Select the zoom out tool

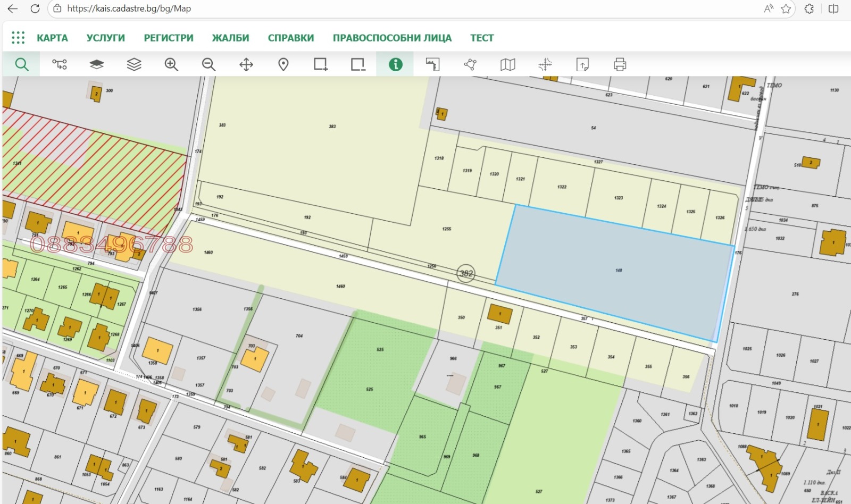pyautogui.click(x=208, y=65)
